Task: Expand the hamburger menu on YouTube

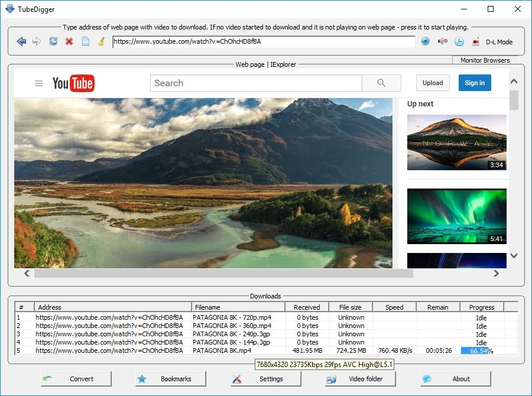Action: point(38,83)
